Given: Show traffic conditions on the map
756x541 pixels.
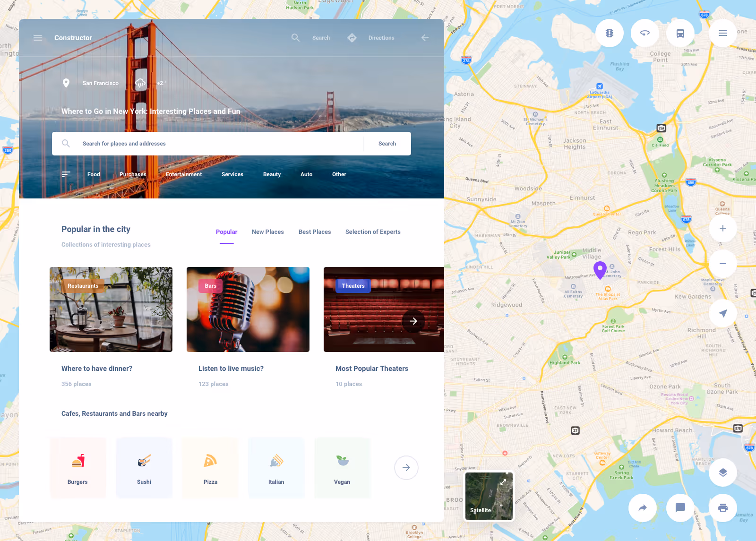Looking at the screenshot, I should [x=609, y=33].
